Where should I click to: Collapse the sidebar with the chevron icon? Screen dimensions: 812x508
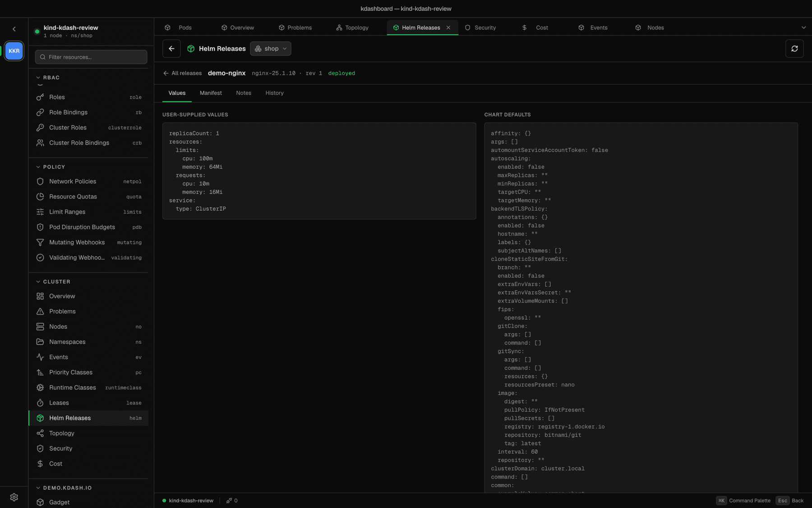(x=14, y=29)
